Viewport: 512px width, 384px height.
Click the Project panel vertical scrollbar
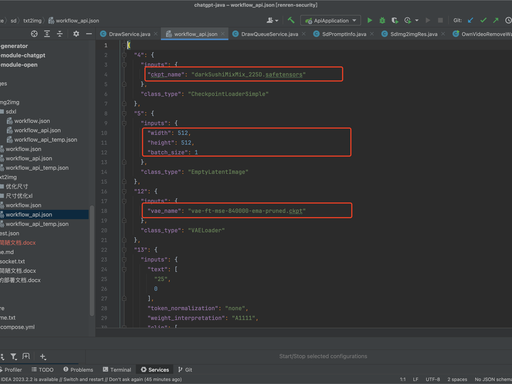coord(92,261)
